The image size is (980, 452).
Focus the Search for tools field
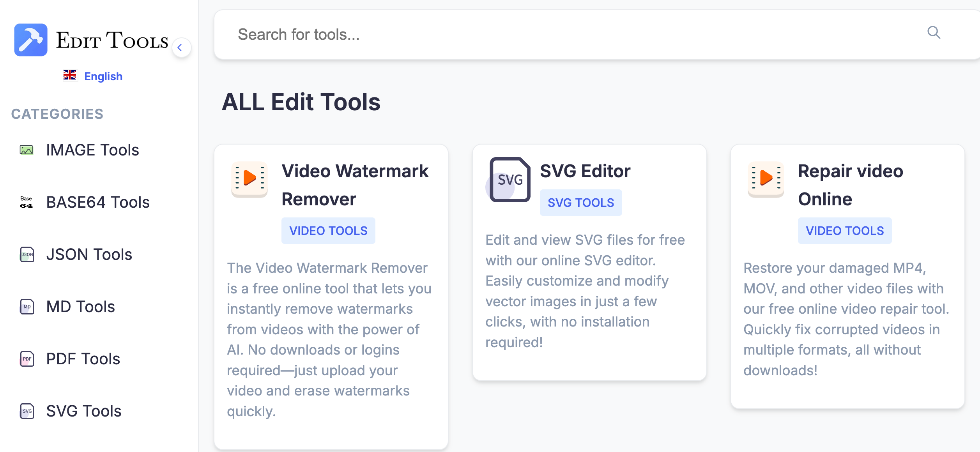(546, 35)
